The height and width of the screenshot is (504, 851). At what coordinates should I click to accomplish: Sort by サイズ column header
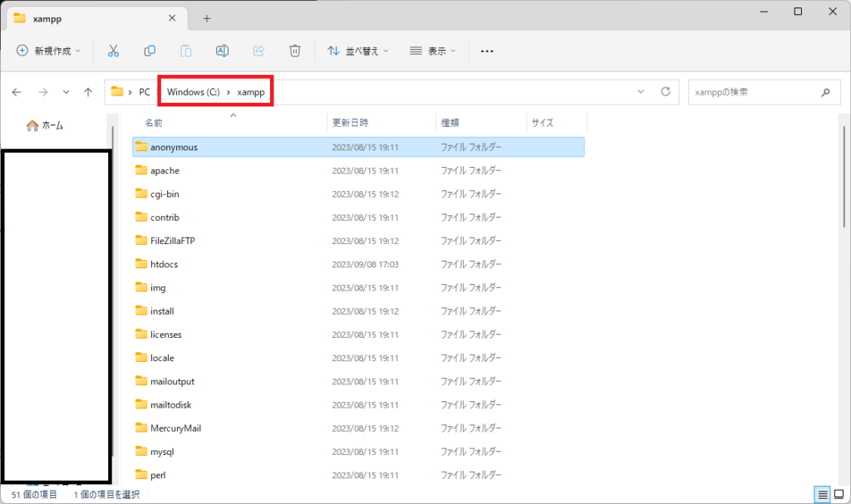pos(542,123)
